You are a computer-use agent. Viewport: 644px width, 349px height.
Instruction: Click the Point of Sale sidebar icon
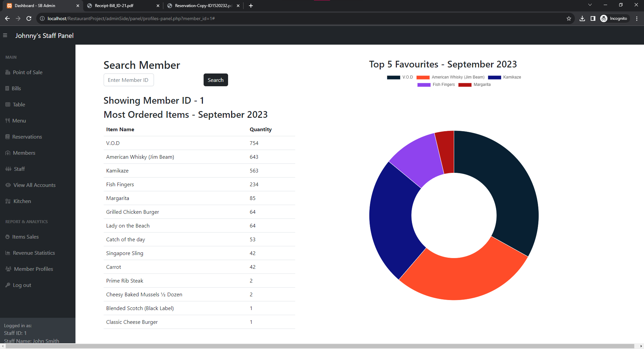tap(8, 72)
